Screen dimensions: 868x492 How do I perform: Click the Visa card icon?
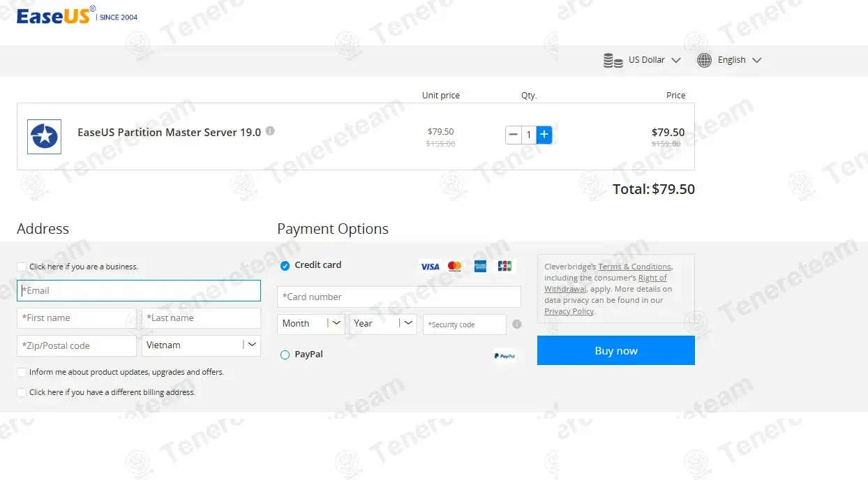[x=430, y=266]
